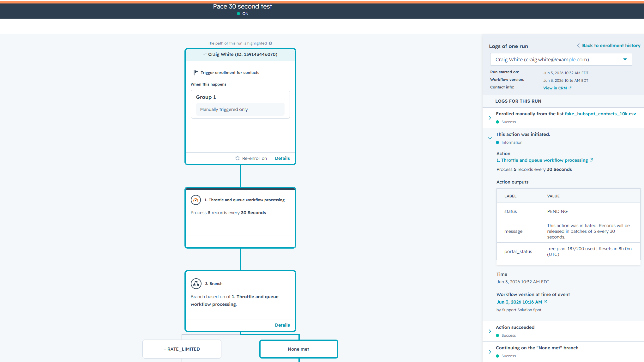Screen dimensions: 644x362
Task: Open the Jun 3, 2026 10:16 AM version link
Action: click(519, 302)
